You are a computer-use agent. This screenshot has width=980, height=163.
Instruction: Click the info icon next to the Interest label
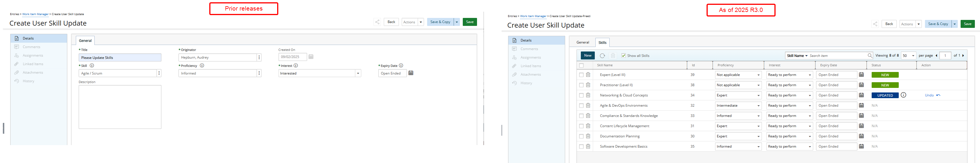point(296,66)
